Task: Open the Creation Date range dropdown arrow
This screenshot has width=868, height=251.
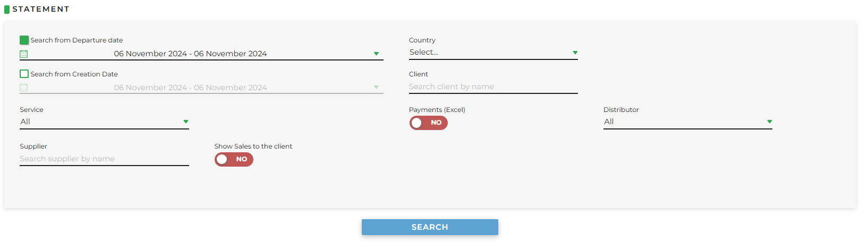Action: click(376, 88)
